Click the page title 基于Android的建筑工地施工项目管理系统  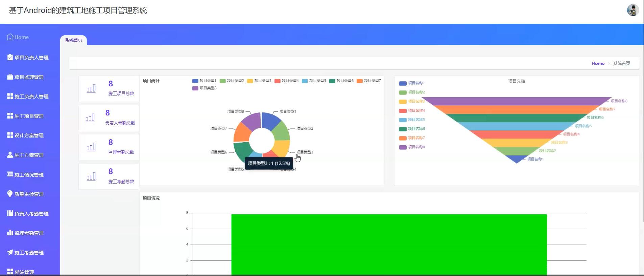[x=78, y=10]
